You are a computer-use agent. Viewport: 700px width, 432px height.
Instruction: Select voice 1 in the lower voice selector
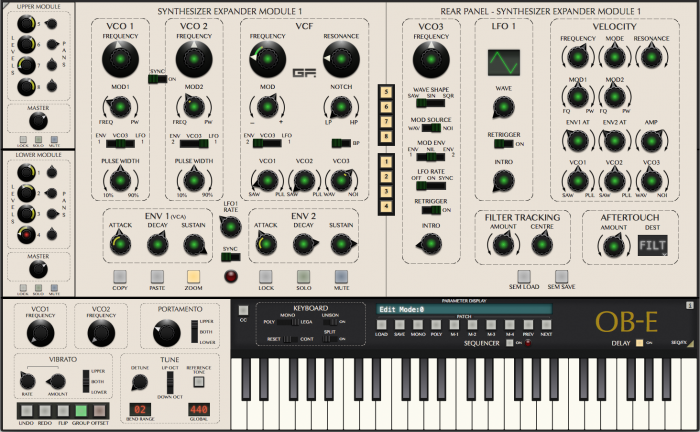386,162
